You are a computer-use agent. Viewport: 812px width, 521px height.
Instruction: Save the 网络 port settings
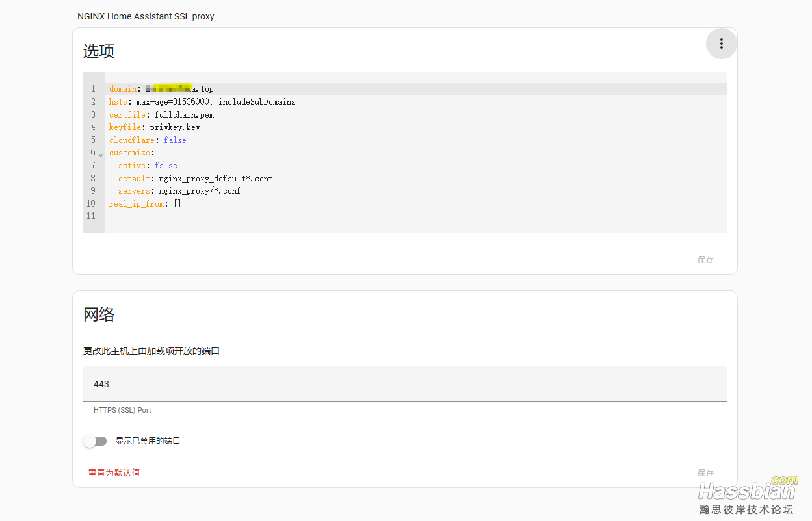coord(705,473)
